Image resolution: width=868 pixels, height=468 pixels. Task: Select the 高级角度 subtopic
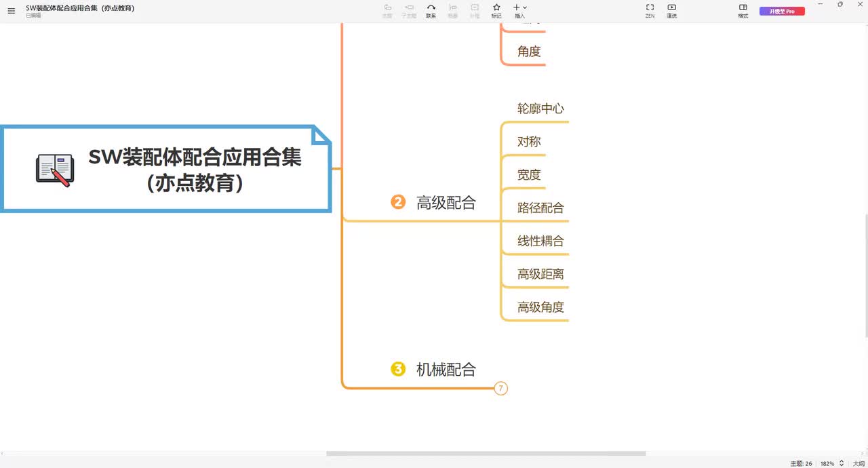coord(540,307)
